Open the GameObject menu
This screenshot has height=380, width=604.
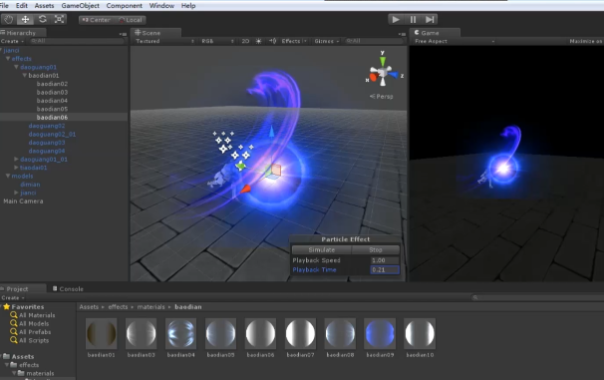pyautogui.click(x=80, y=6)
